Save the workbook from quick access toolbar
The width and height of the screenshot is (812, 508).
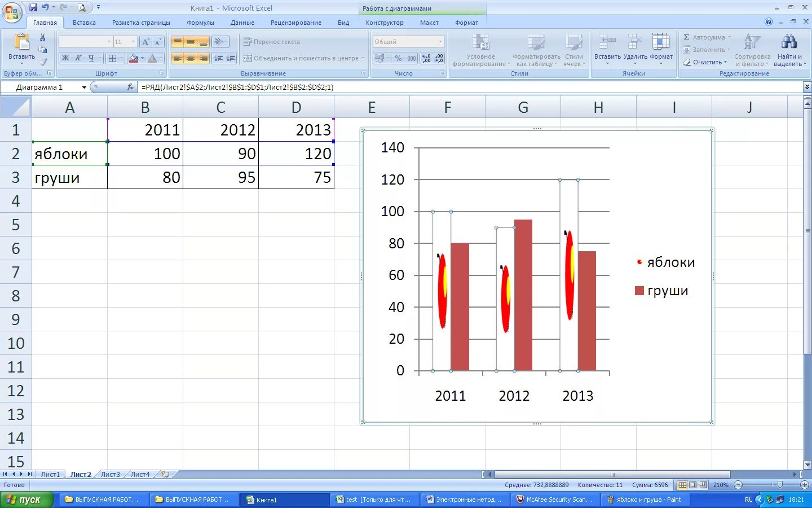(x=33, y=7)
